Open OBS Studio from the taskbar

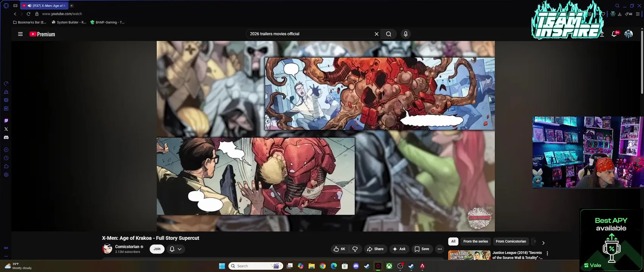click(400, 266)
